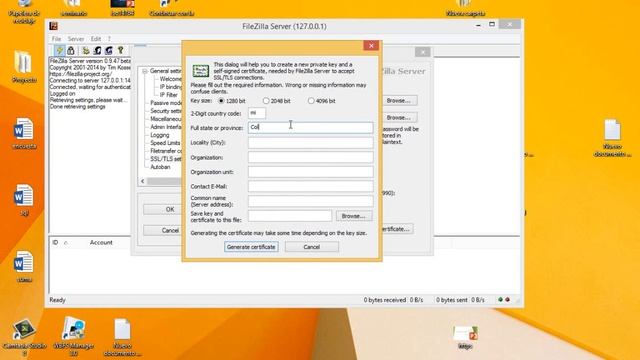The image size is (640, 360).
Task: Click the padlock lock-server toolbar icon
Action: (71, 50)
